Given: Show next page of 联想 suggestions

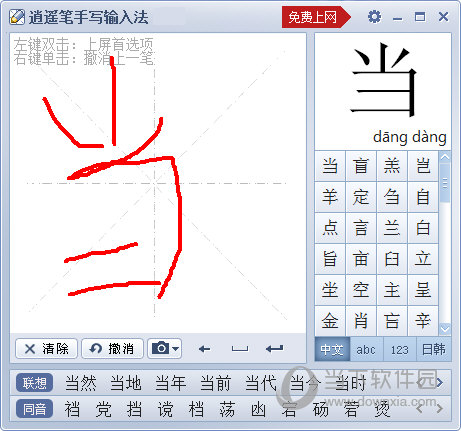Looking at the screenshot, I should [440, 383].
